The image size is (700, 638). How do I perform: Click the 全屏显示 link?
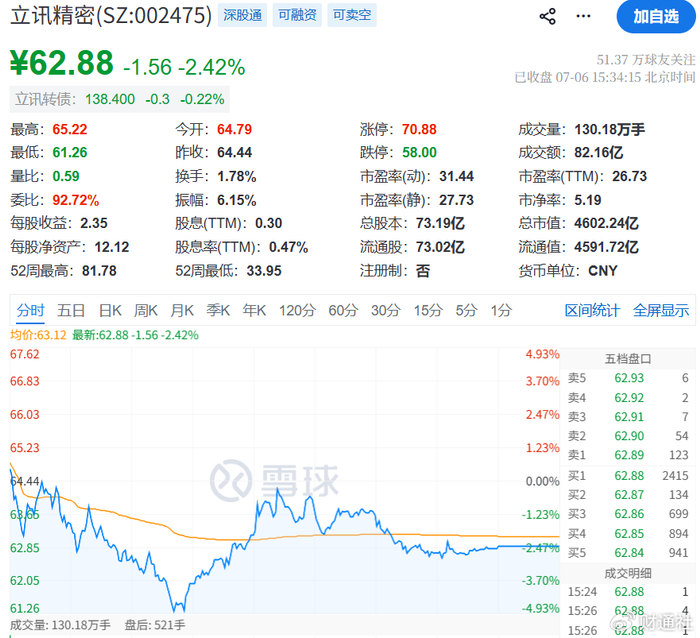(661, 310)
